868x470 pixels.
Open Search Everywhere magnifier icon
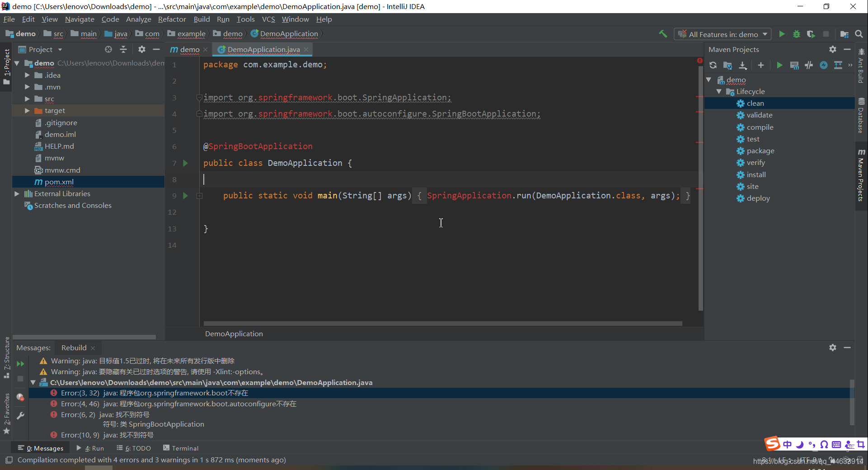tap(859, 34)
